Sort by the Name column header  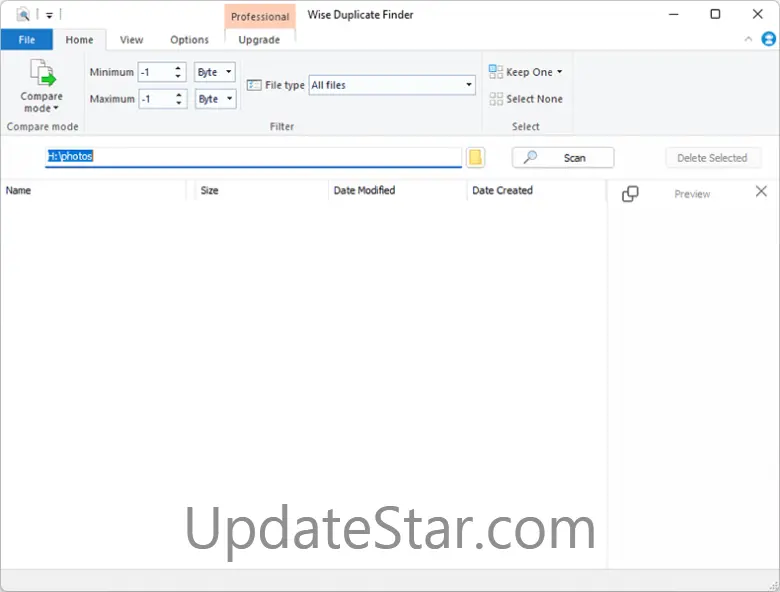pos(94,191)
